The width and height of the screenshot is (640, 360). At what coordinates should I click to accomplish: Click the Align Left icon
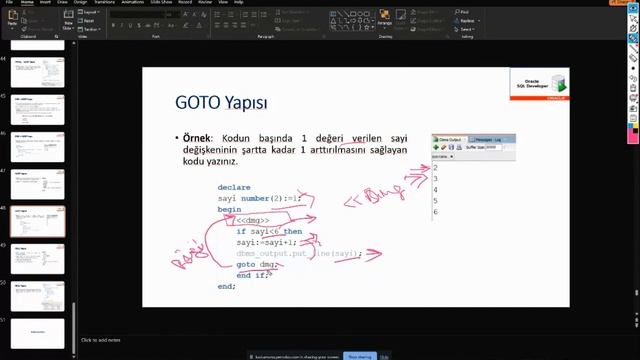coord(217,25)
